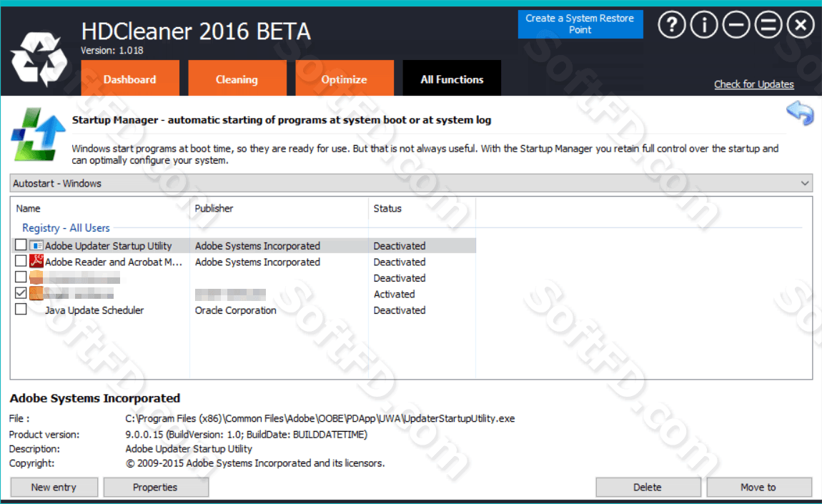Viewport: 822px width, 504px height.
Task: Open Properties for the selected entry
Action: click(156, 488)
